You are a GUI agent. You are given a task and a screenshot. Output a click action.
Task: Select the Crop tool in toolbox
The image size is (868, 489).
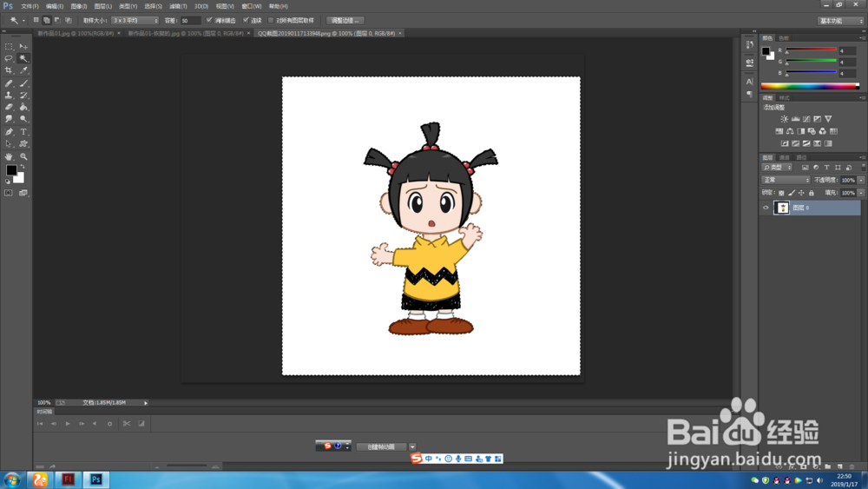[x=9, y=70]
